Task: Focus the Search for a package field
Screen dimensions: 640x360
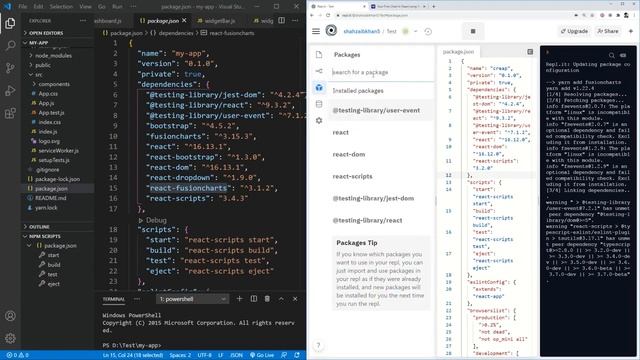Action: pyautogui.click(x=382, y=72)
